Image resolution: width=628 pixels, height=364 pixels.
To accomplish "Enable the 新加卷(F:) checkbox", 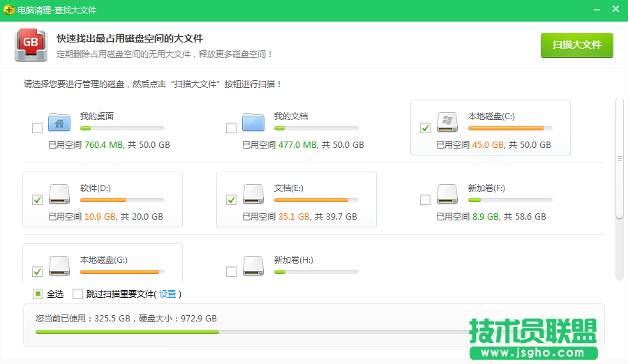I will coord(425,200).
